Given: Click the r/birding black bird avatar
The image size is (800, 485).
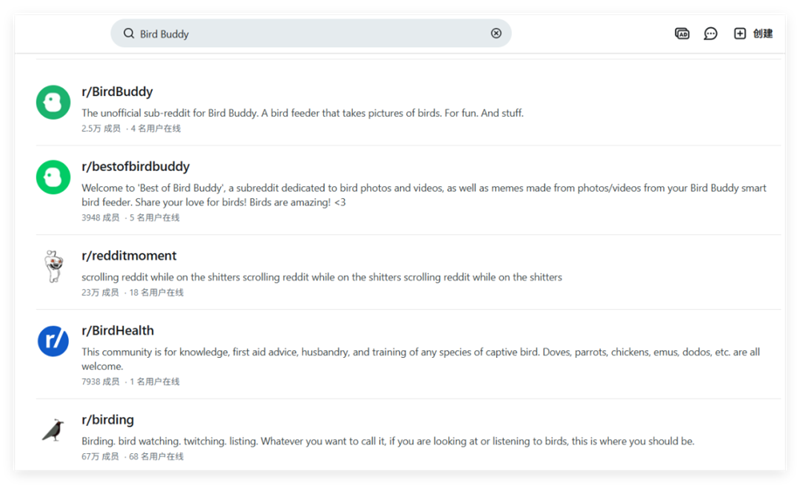Looking at the screenshot, I should pyautogui.click(x=53, y=430).
